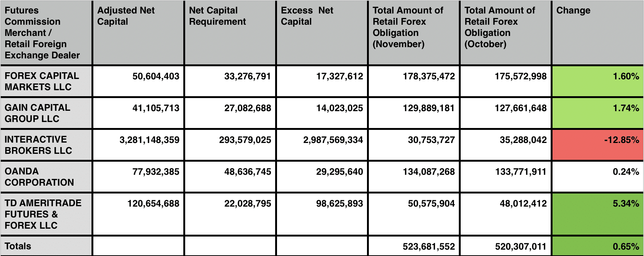
Task: Click the Excess Net Capital header
Action: click(x=307, y=16)
